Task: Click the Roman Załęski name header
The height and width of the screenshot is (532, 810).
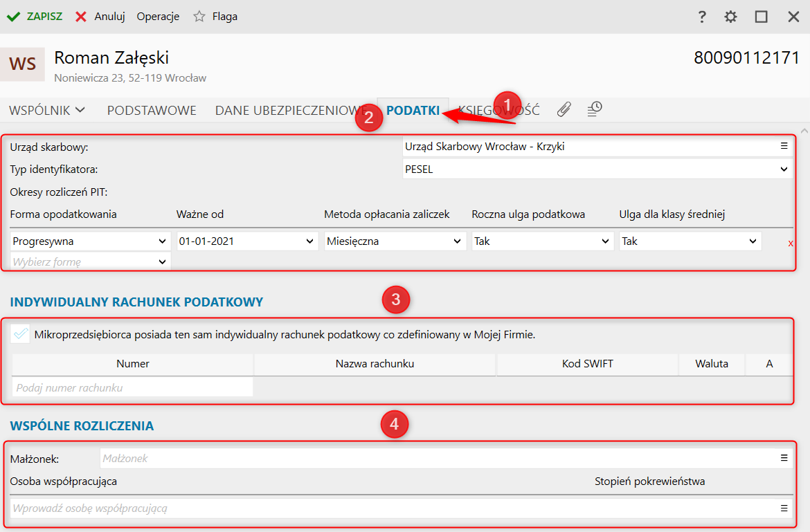Action: tap(111, 58)
